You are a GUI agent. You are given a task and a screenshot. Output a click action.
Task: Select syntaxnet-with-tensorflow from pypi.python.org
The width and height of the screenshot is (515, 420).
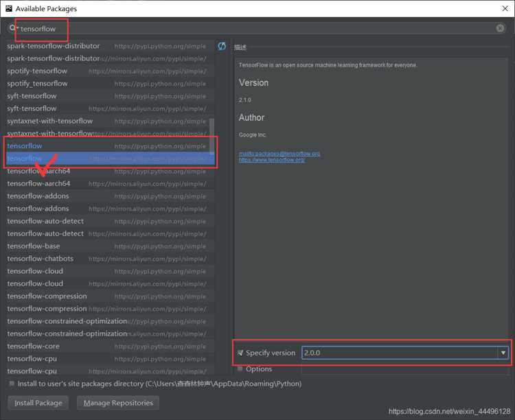tap(111, 121)
